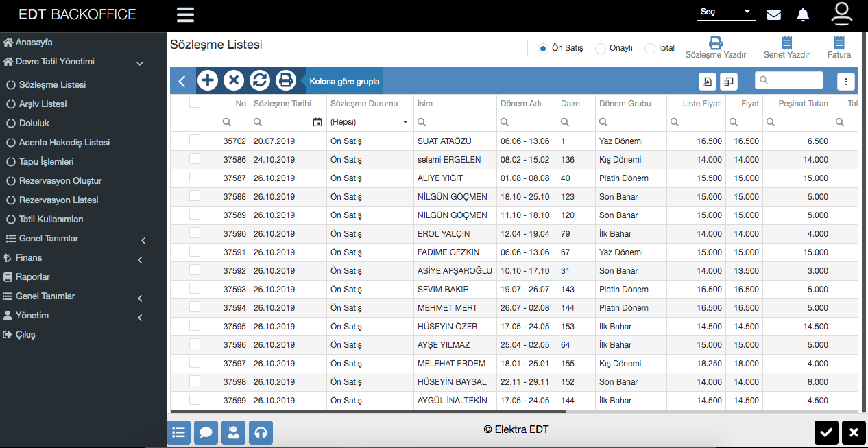Check the box for SUAT ATAÖZÜ row
This screenshot has width=868, height=448.
(195, 140)
